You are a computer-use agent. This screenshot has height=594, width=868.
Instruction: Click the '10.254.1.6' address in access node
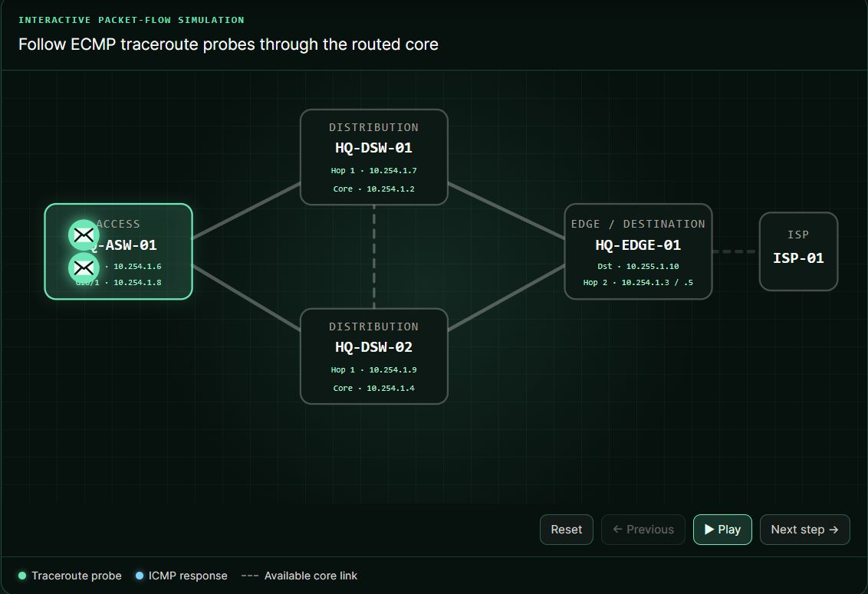pyautogui.click(x=137, y=266)
